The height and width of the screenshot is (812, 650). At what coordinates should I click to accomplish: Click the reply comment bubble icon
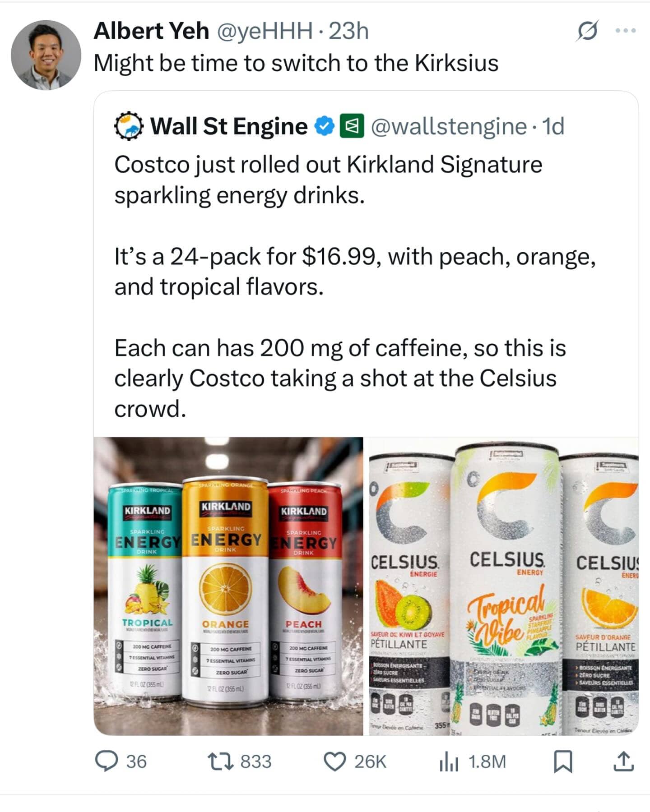point(106,761)
